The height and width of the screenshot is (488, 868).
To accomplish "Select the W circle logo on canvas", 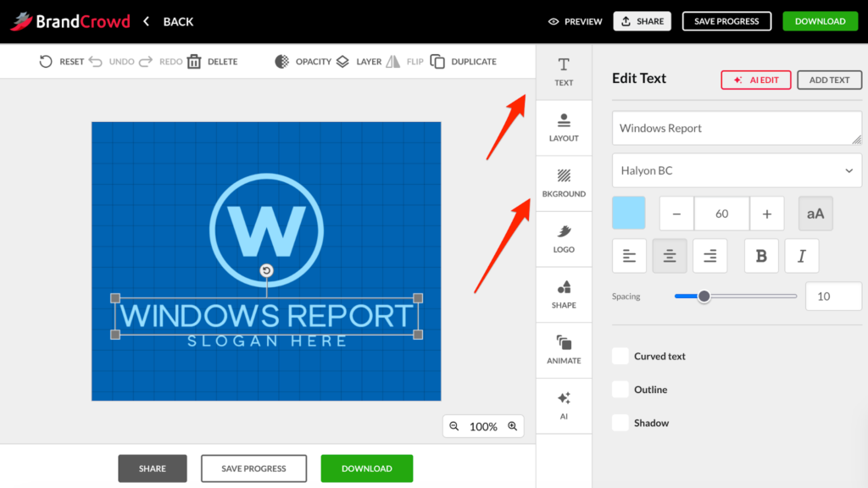I will tap(266, 230).
